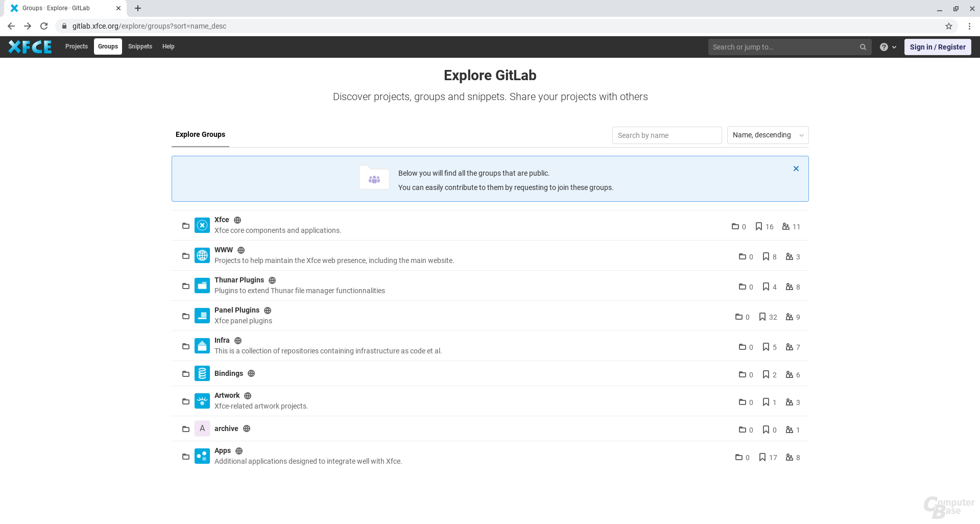Image resolution: width=980 pixels, height=524 pixels.
Task: Open the Artwork group avatar icon
Action: point(202,401)
